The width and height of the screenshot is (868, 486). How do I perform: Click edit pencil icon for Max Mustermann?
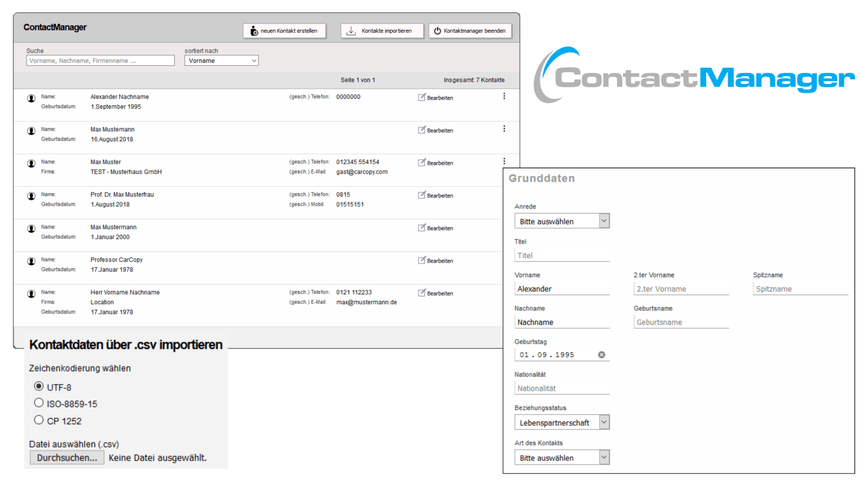[422, 227]
